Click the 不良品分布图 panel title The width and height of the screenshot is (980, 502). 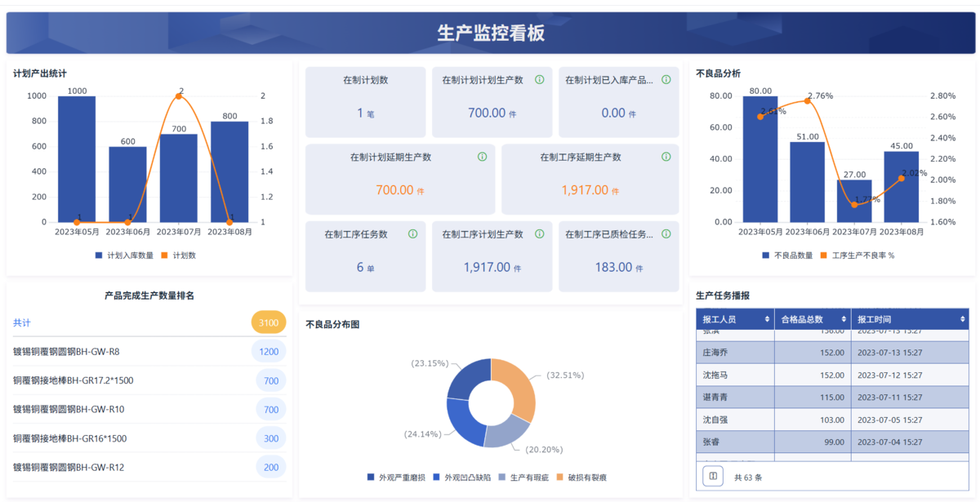[x=332, y=324]
